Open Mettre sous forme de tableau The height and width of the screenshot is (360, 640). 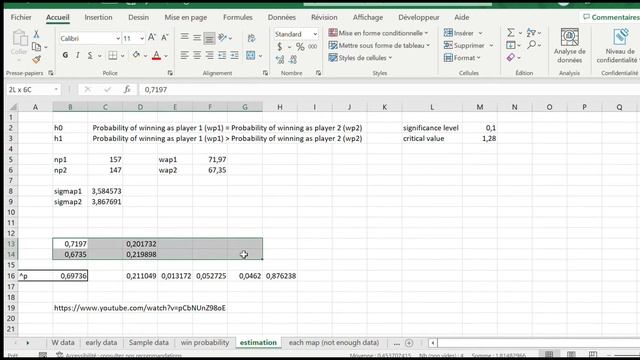[x=379, y=45]
